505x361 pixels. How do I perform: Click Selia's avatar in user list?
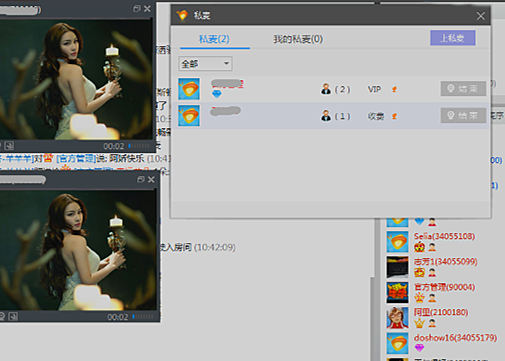pyautogui.click(x=397, y=241)
